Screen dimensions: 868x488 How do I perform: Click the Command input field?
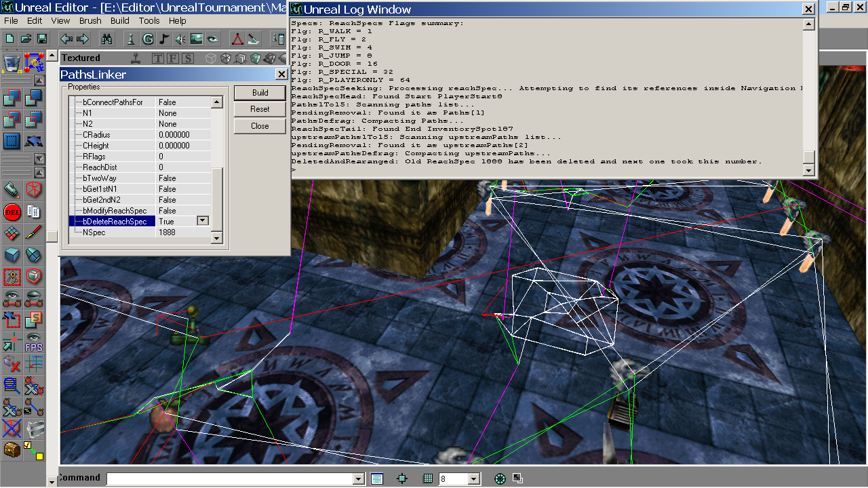[x=230, y=479]
